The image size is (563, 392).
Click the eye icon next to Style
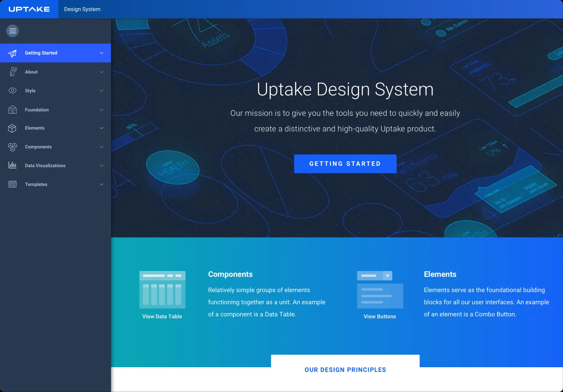tap(12, 91)
